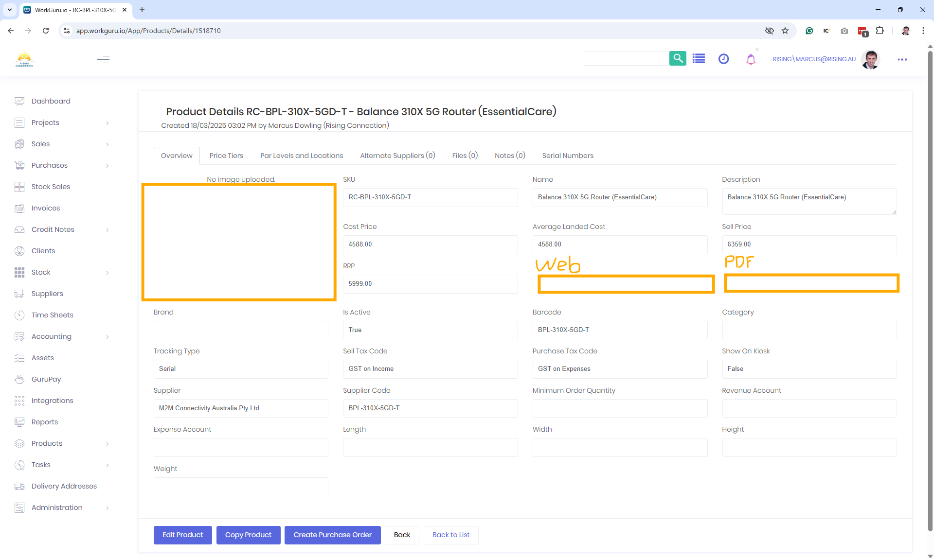Click the clock timer icon in header
This screenshot has height=560, width=934.
[x=723, y=59]
